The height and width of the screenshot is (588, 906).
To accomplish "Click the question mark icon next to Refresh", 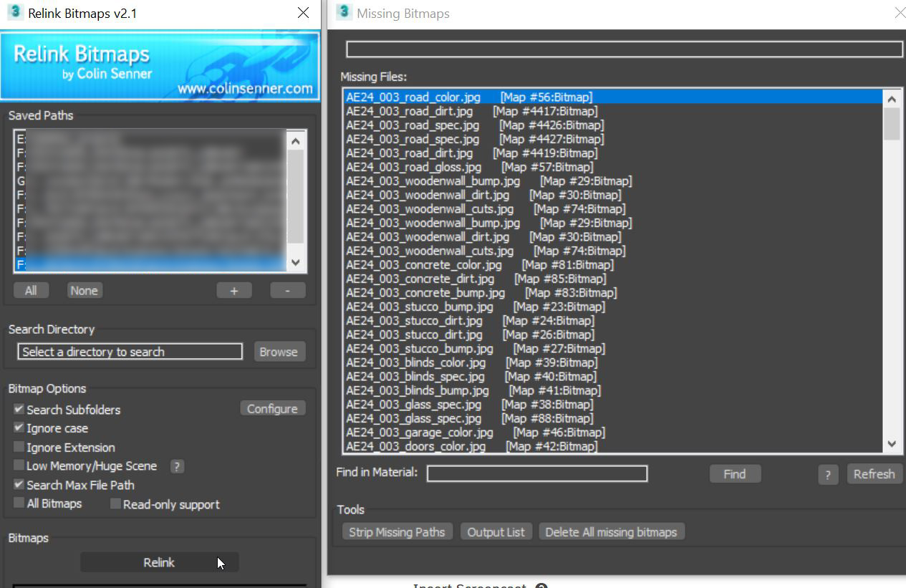I will [828, 473].
